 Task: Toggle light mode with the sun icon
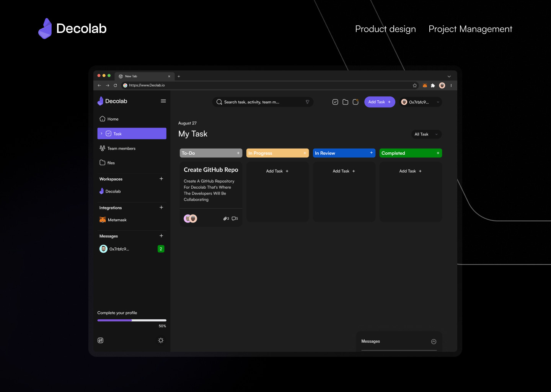pos(161,340)
